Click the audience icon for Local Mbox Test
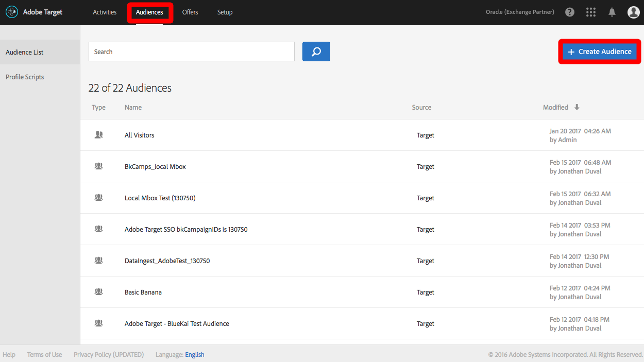This screenshot has height=362, width=644. pos(99,198)
